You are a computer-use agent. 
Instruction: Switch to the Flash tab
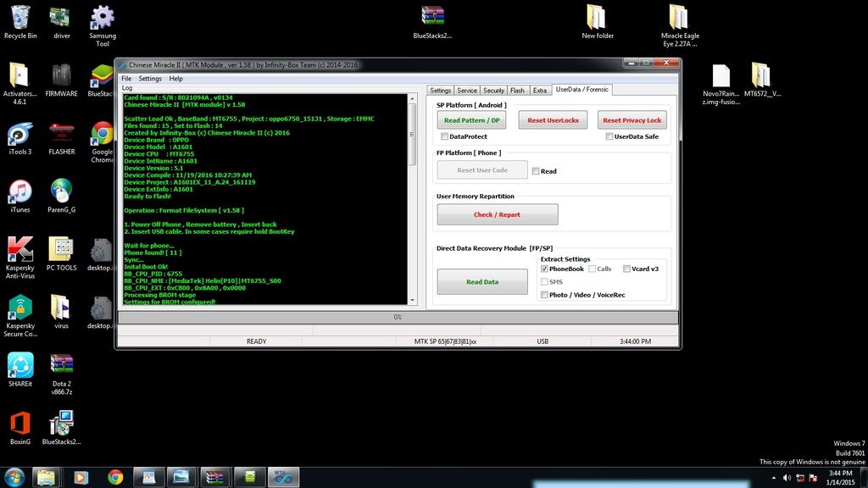[517, 90]
